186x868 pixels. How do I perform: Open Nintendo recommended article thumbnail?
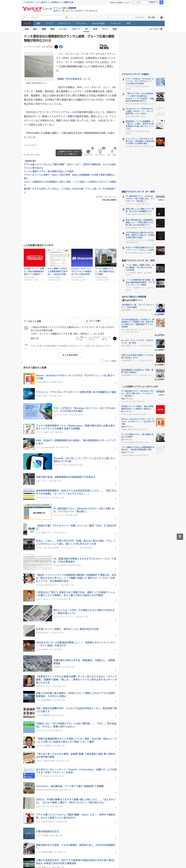click(x=34, y=258)
